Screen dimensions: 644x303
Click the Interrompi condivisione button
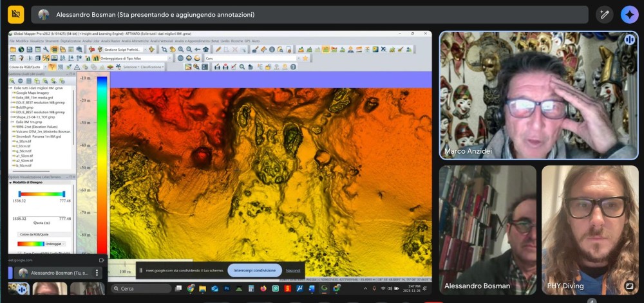click(254, 271)
